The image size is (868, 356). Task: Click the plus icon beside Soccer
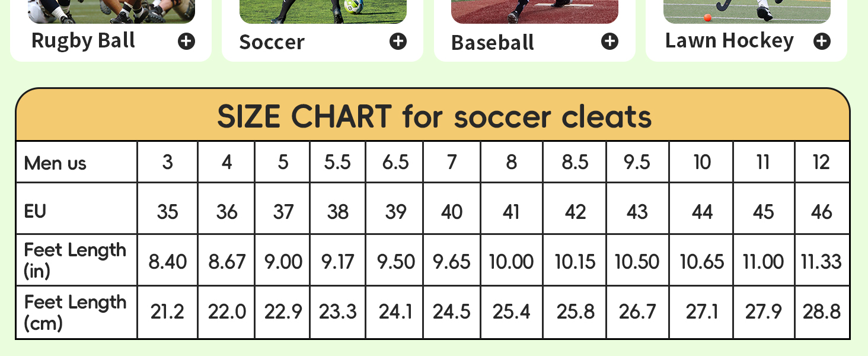(398, 41)
